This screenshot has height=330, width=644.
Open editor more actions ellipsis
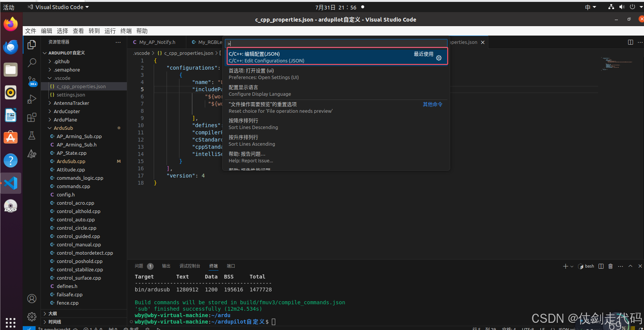tap(640, 42)
